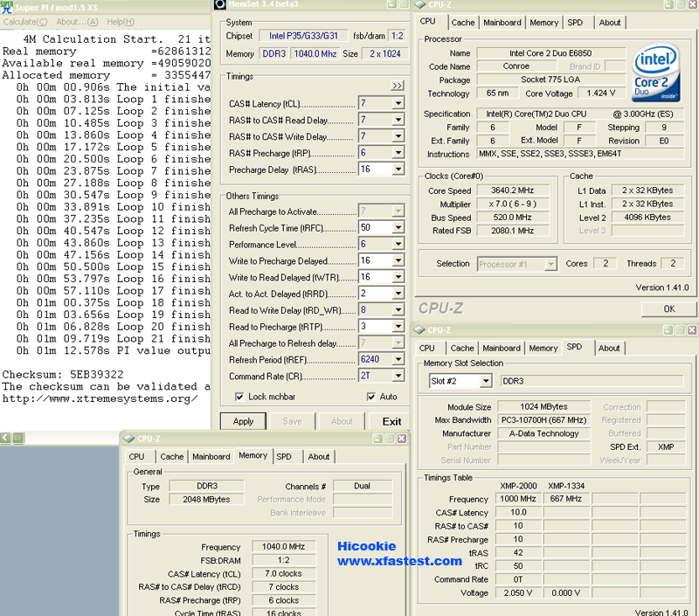Switch to Cache tab in top CPU-Z window
Screen dimensions: 699x616
point(463,23)
